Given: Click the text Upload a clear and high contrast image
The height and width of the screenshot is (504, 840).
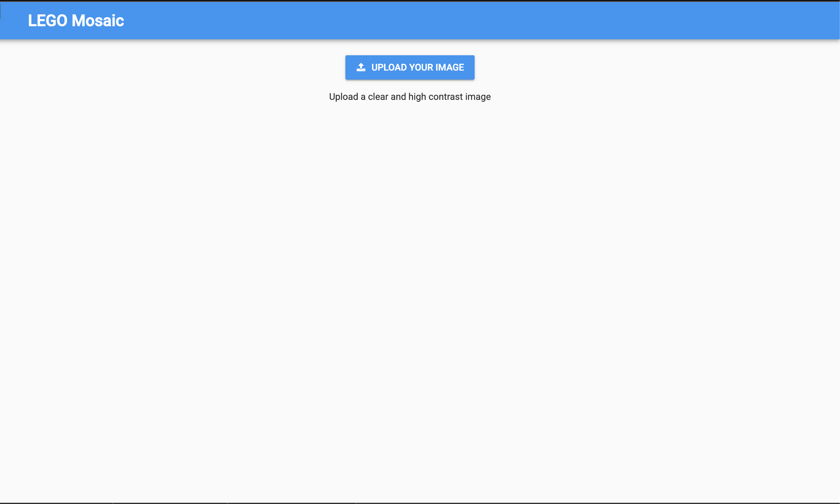Looking at the screenshot, I should point(409,97).
